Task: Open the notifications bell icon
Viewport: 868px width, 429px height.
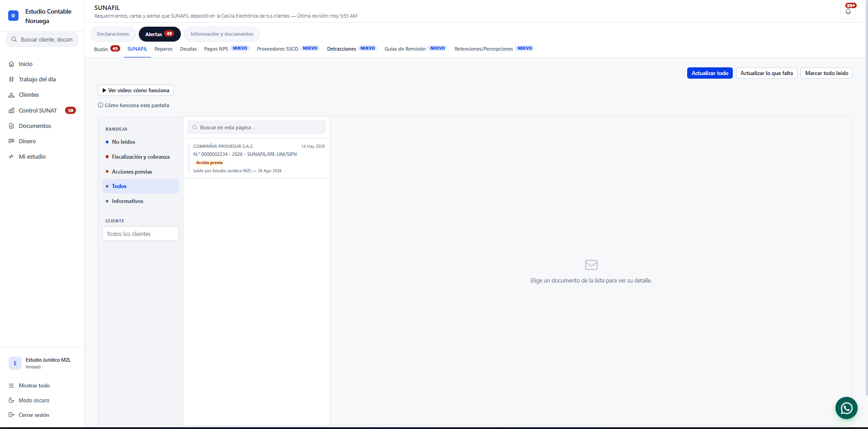Action: point(848,11)
